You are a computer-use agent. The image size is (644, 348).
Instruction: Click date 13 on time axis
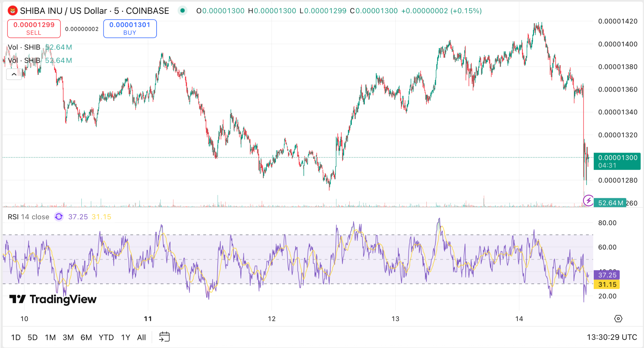395,319
